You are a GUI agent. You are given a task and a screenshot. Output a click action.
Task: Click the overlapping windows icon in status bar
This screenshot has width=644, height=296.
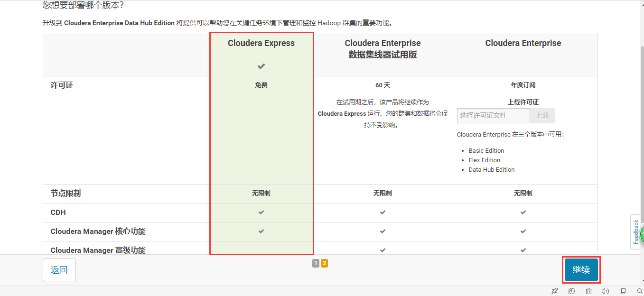pos(623,291)
